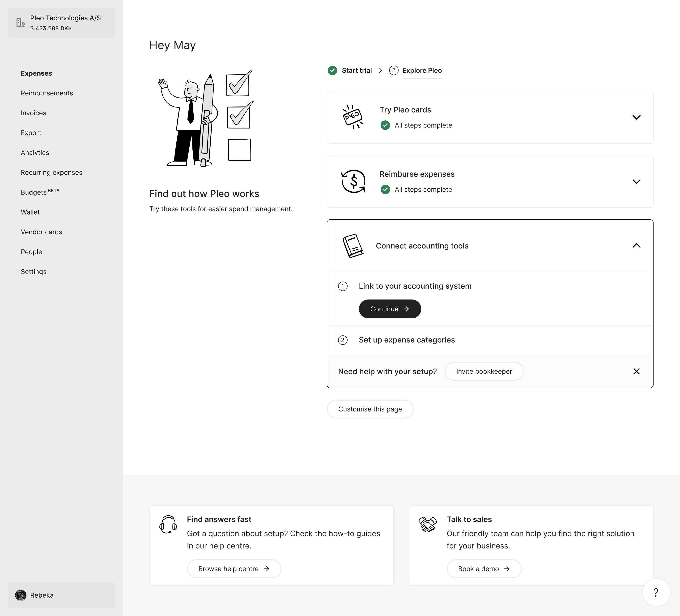
Task: Click green check under Reimburse expenses
Action: (x=385, y=189)
